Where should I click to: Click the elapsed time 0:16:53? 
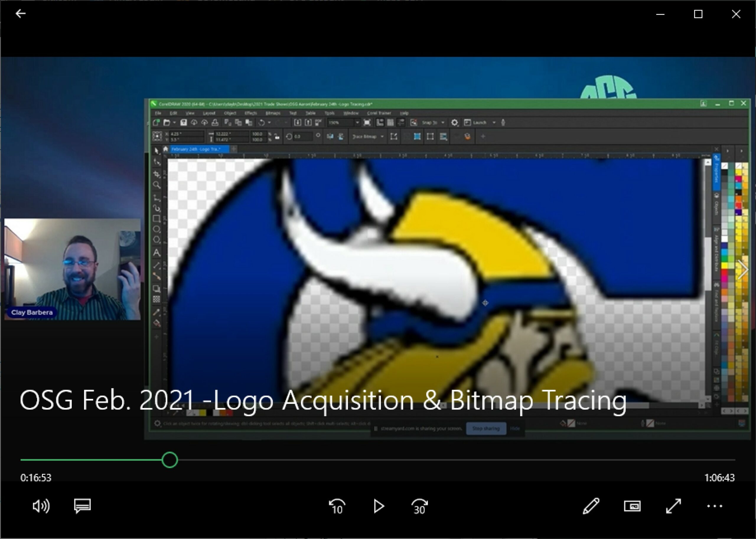(x=36, y=478)
